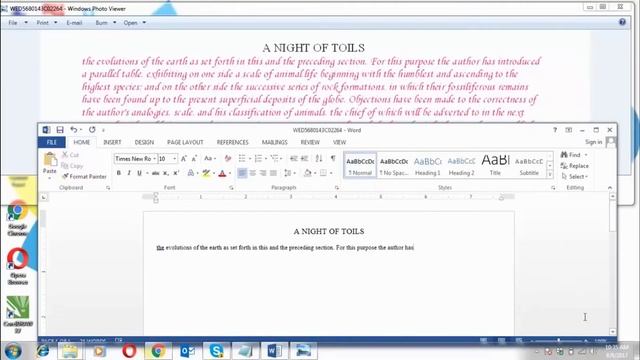The width and height of the screenshot is (640, 360).
Task: Open Burn menu in Windows Photo Viewer
Action: 105,23
